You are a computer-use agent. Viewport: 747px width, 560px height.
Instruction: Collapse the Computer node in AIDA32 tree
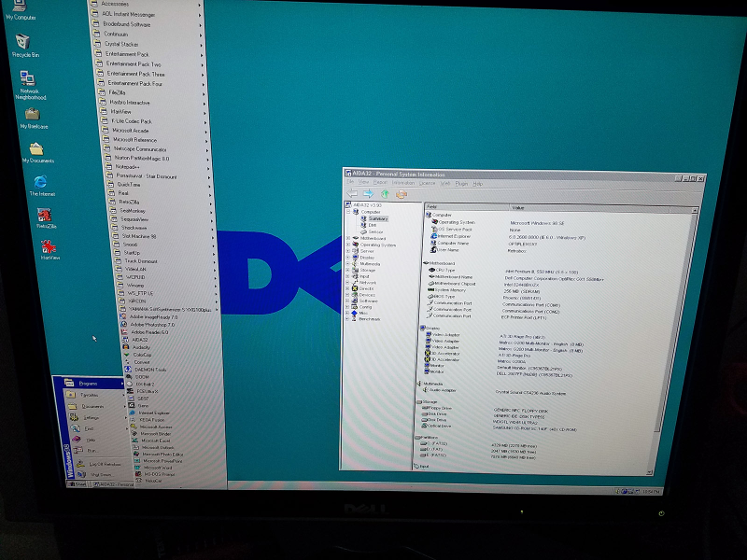point(348,212)
